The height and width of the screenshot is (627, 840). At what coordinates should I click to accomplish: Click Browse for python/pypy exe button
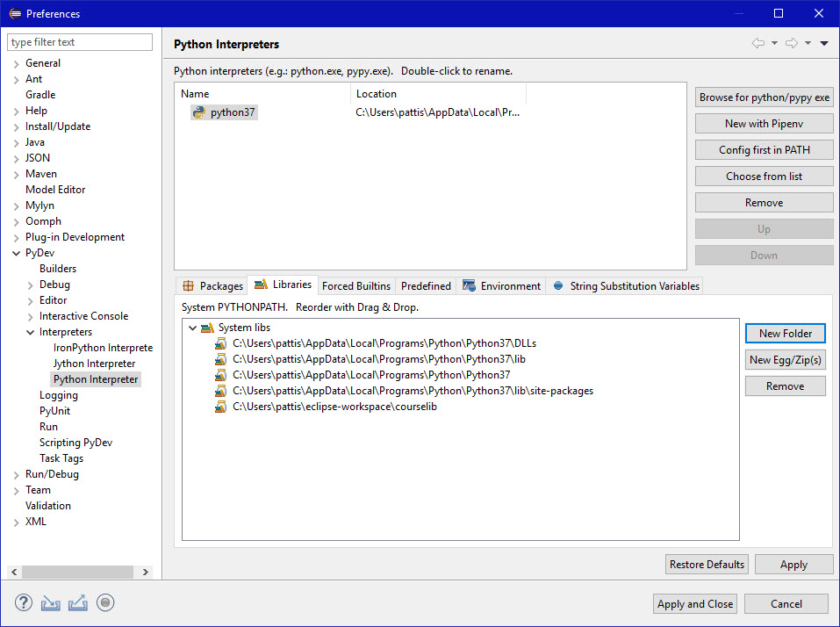764,97
